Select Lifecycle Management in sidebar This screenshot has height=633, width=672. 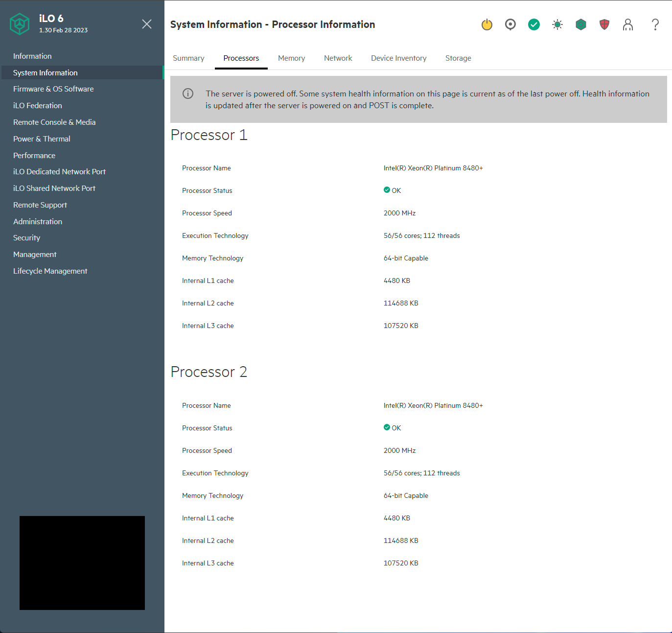click(50, 271)
